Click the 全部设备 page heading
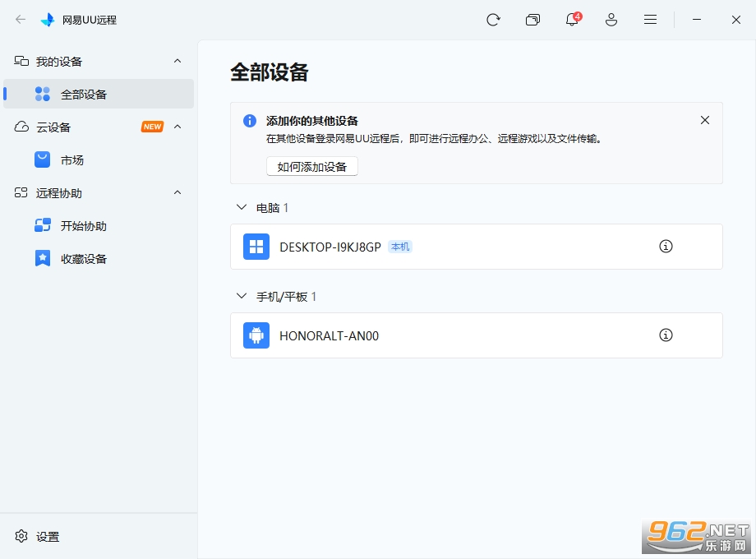 click(269, 72)
